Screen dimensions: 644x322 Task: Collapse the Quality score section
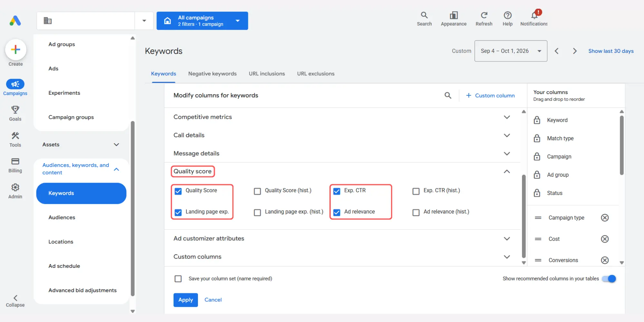tap(507, 171)
